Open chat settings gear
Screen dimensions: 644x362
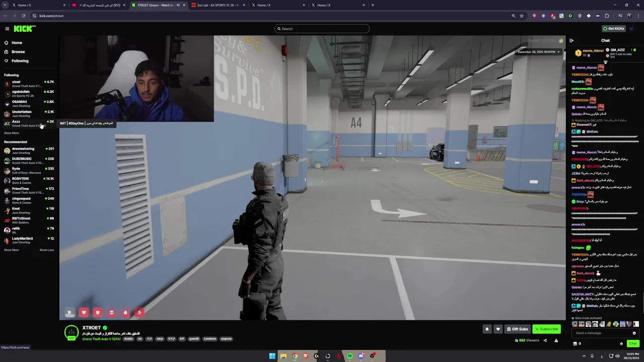[x=621, y=344]
